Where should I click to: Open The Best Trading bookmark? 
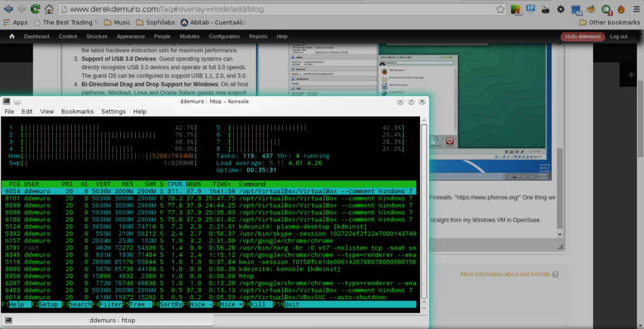pyautogui.click(x=67, y=23)
